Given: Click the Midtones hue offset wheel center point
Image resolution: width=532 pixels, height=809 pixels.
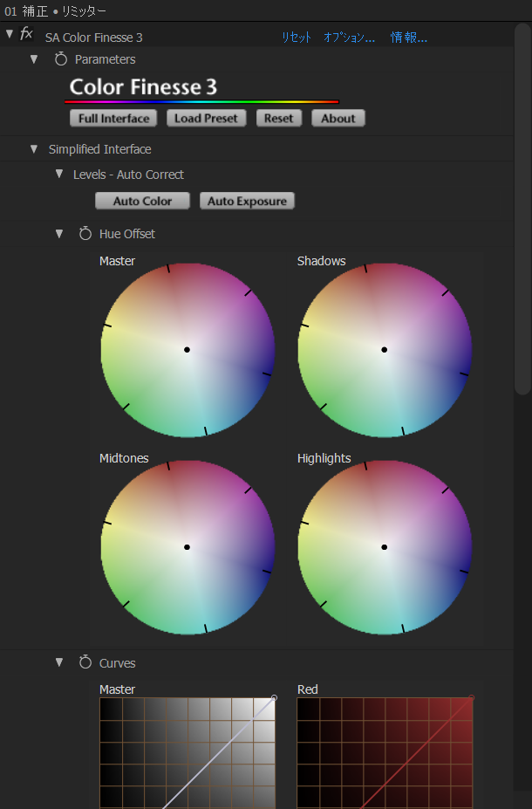Looking at the screenshot, I should (188, 547).
